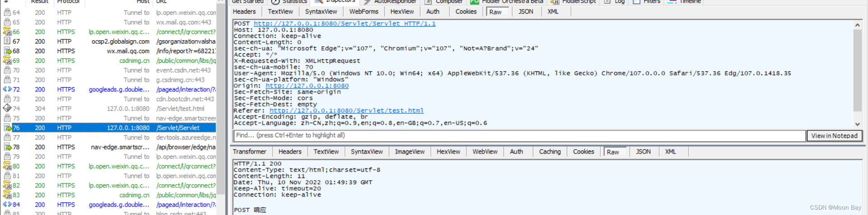
Task: Click the POST icon of selected session 76
Action: click(x=7, y=128)
